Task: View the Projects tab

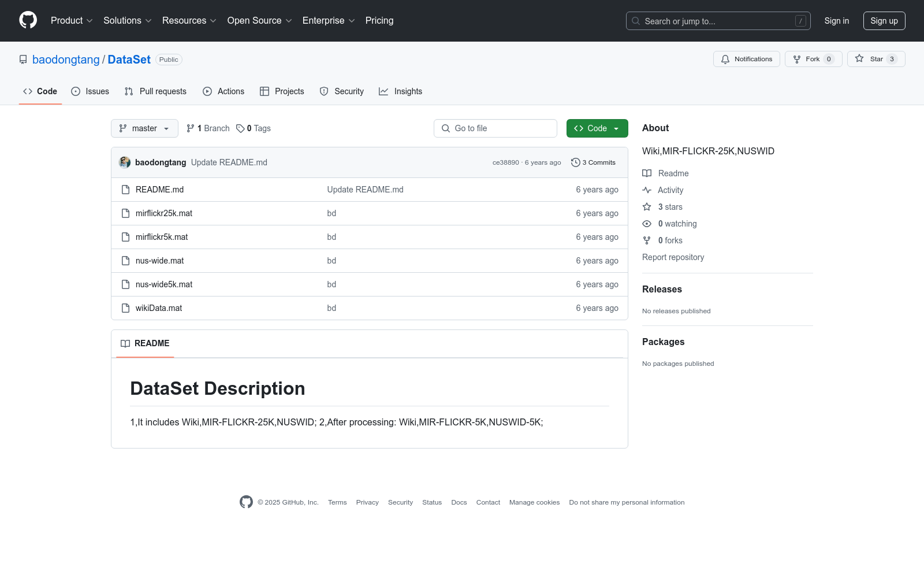Action: pos(282,91)
